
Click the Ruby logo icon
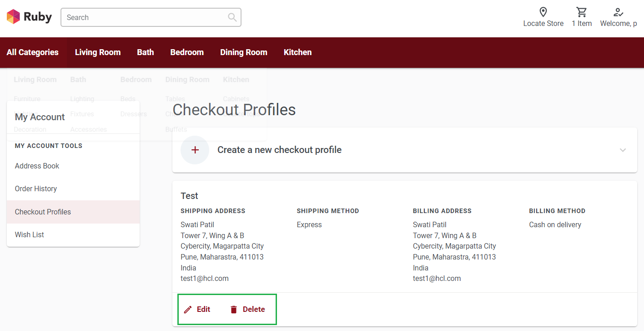(x=14, y=17)
